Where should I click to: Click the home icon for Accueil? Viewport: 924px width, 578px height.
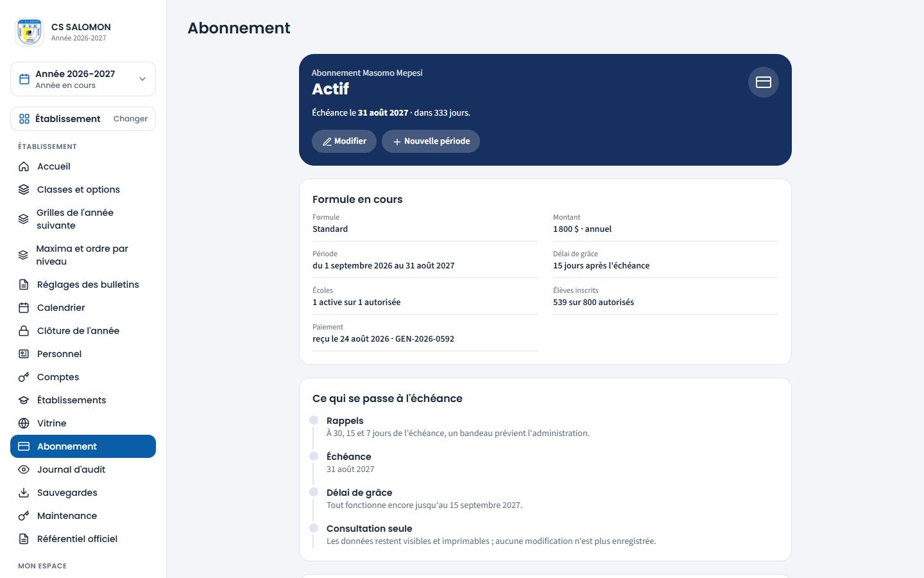coord(24,166)
